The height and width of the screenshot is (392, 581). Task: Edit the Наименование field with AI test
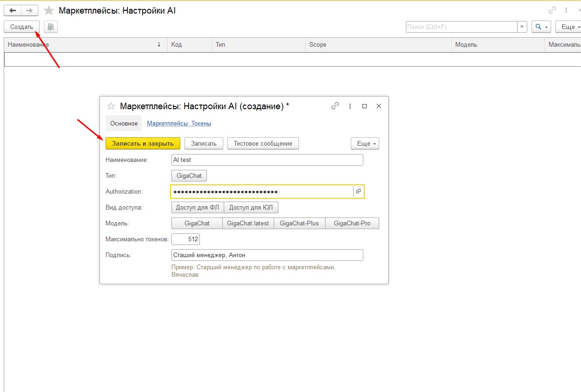(267, 160)
